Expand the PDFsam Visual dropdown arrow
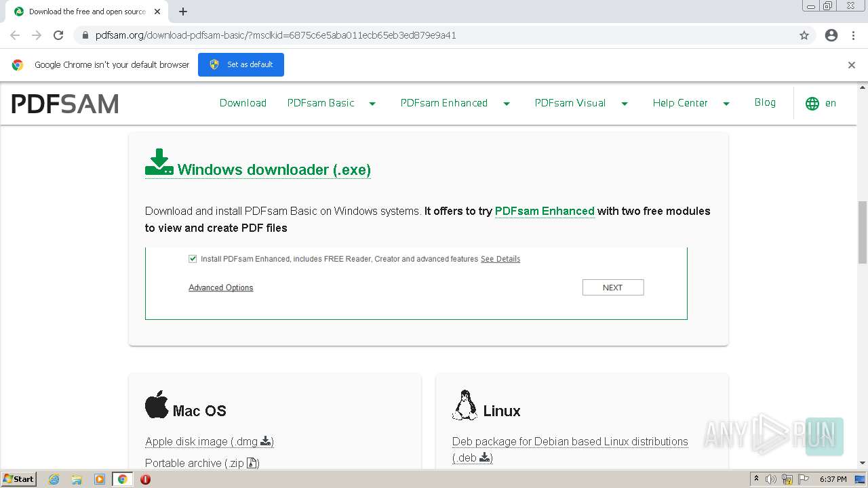868x488 pixels. 625,104
